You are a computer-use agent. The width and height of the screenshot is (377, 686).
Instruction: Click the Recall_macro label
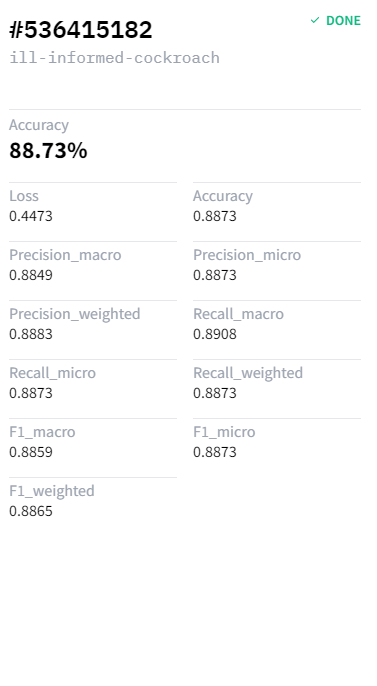point(238,314)
